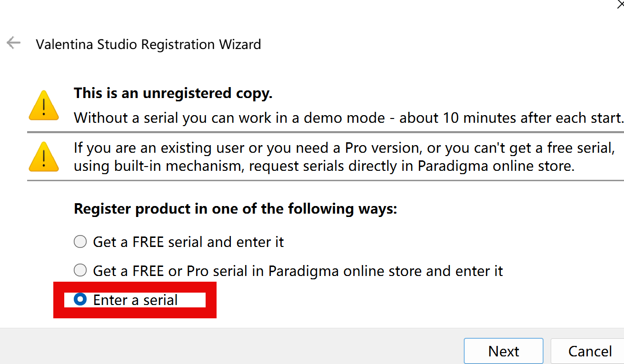Go back using the left arrow icon

point(13,43)
